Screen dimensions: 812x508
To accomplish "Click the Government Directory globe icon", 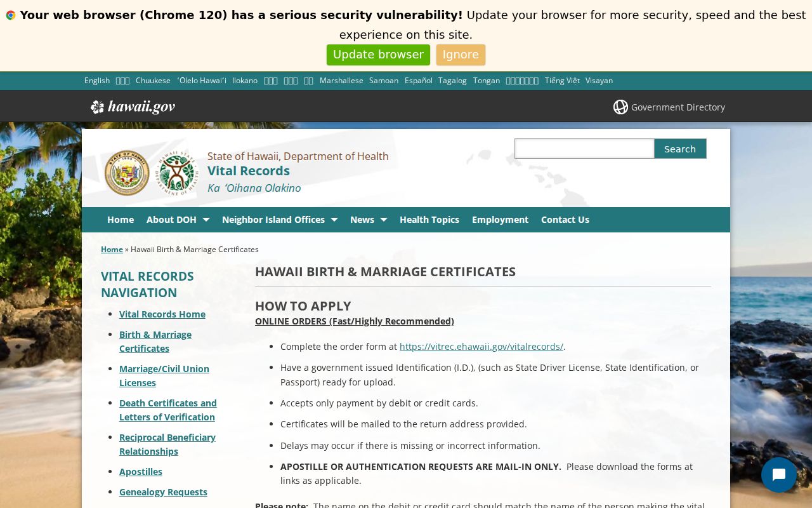I will pyautogui.click(x=620, y=107).
